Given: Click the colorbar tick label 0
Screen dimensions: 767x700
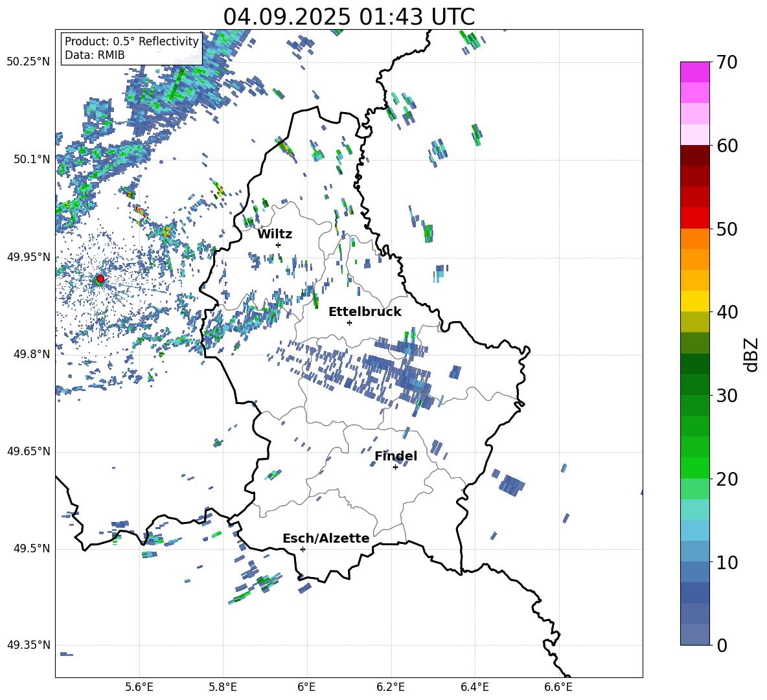Looking at the screenshot, I should (721, 645).
